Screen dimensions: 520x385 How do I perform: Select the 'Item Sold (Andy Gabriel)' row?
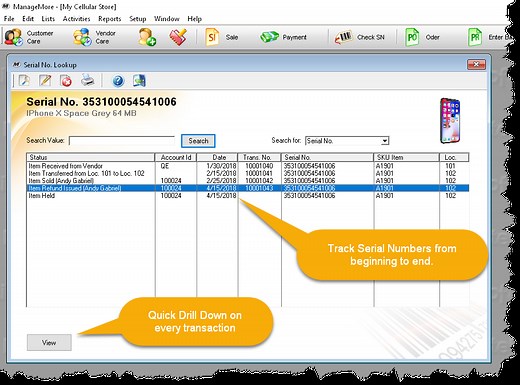coord(248,181)
